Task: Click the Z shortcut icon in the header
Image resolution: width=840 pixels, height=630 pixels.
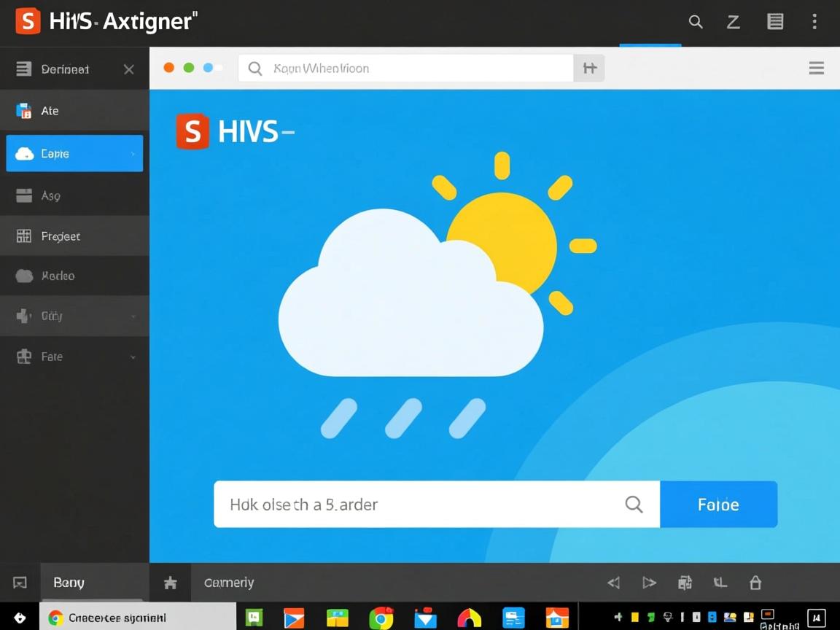Action: (733, 22)
